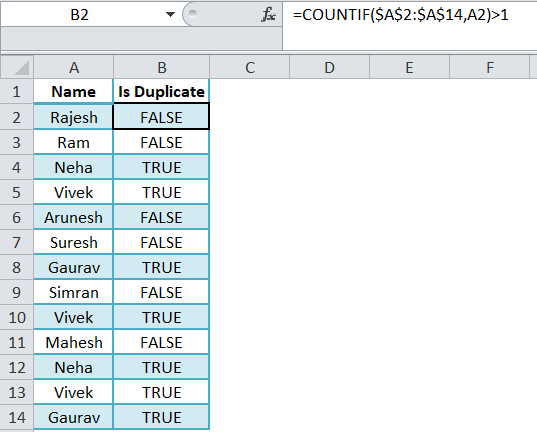This screenshot has width=537, height=432.
Task: Click TRUE in row 14
Action: pyautogui.click(x=161, y=417)
